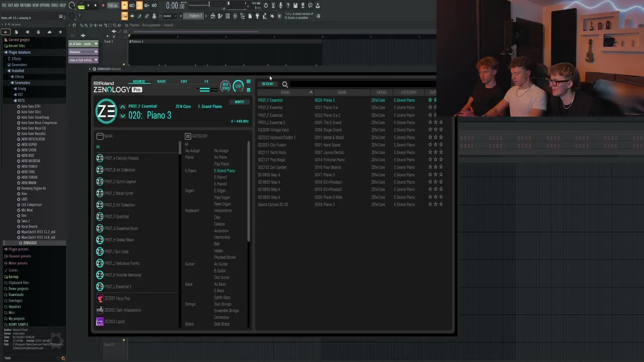The height and width of the screenshot is (362, 644).
Task: Click the stop button in the transport
Action: (x=96, y=6)
